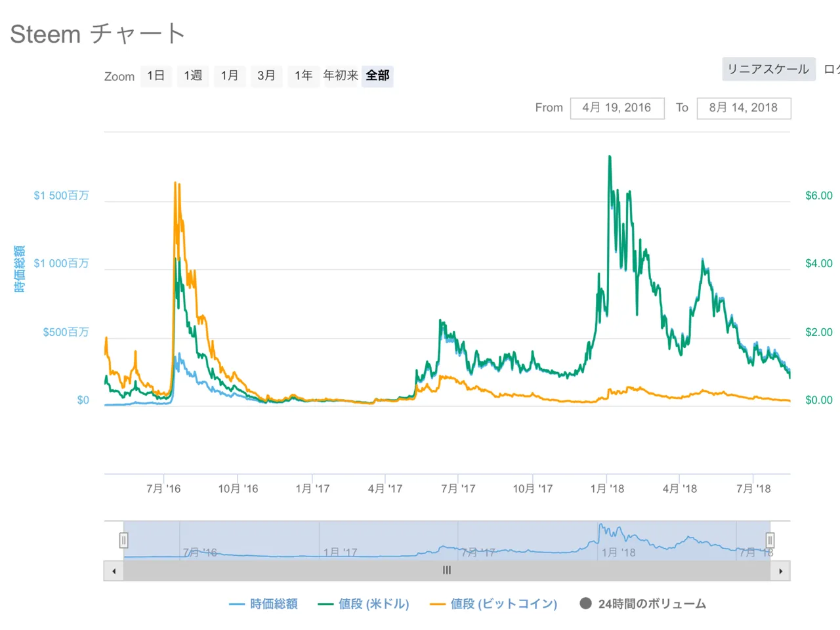Screen dimensions: 840x630
Task: Click the scrollbar left arrow
Action: tap(114, 571)
